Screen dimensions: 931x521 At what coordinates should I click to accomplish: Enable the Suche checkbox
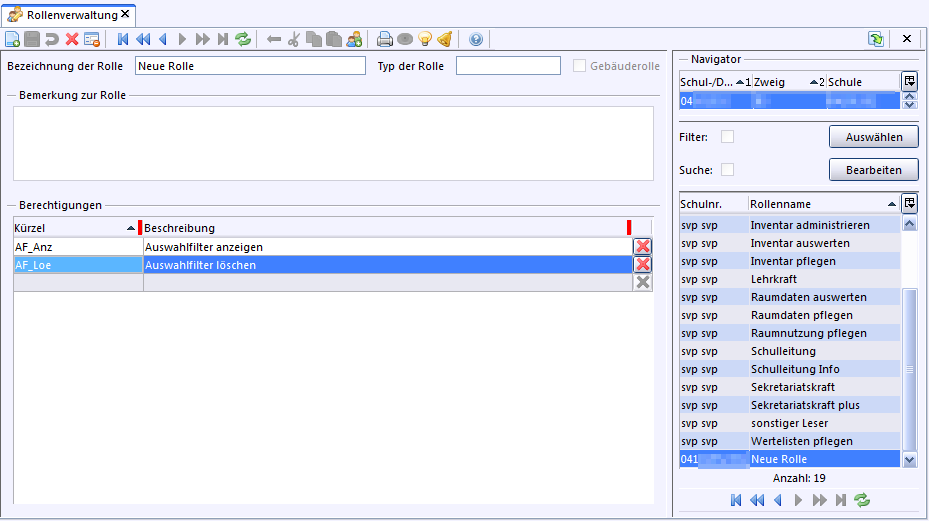(728, 169)
